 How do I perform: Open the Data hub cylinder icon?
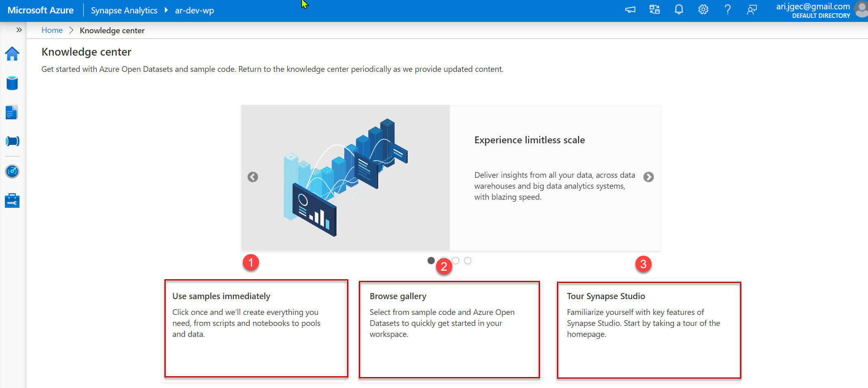click(12, 83)
